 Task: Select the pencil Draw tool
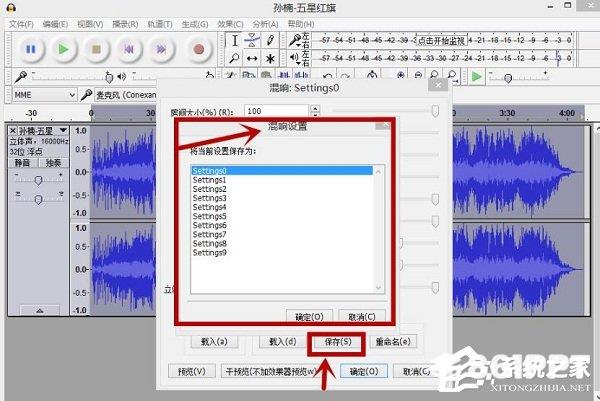coord(270,40)
